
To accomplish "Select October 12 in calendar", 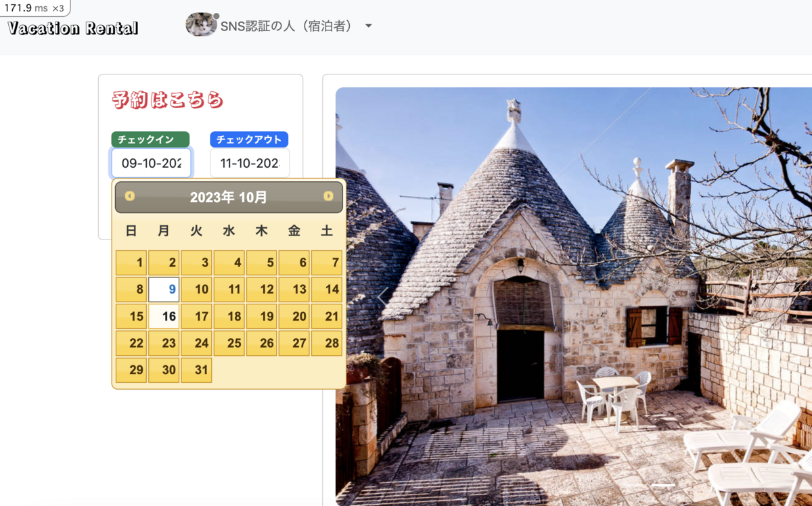I will tap(261, 290).
